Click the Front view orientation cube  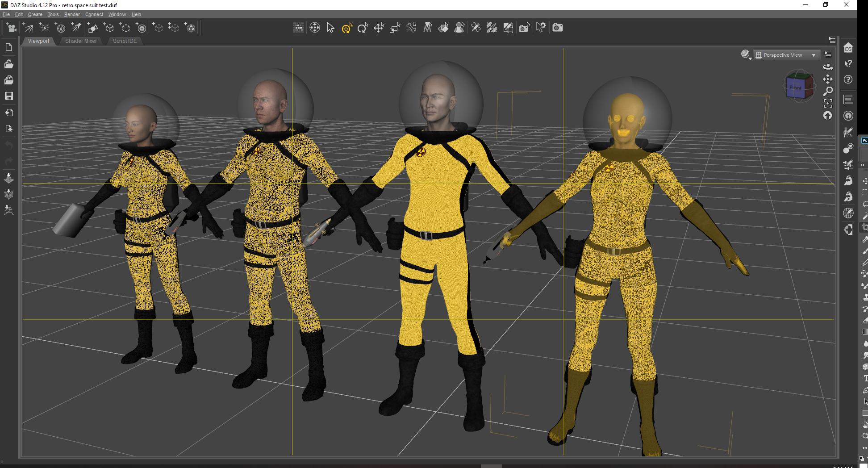pos(799,86)
